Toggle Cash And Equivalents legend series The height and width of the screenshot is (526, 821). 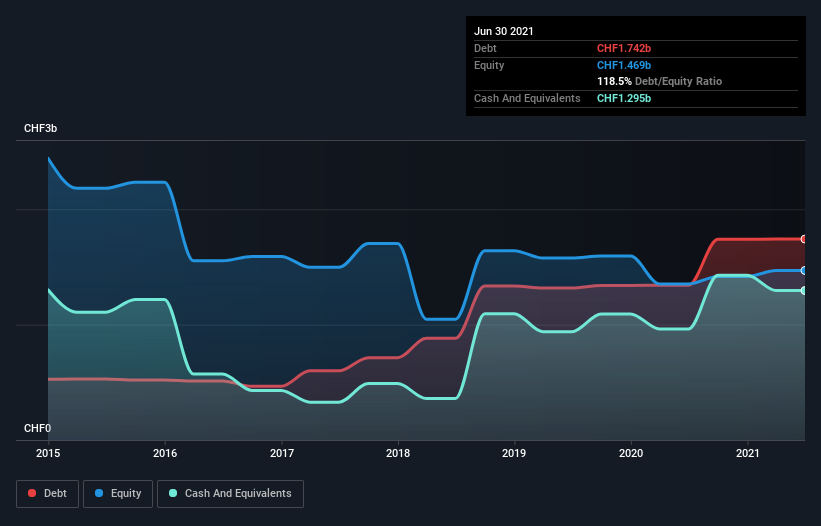click(x=230, y=494)
